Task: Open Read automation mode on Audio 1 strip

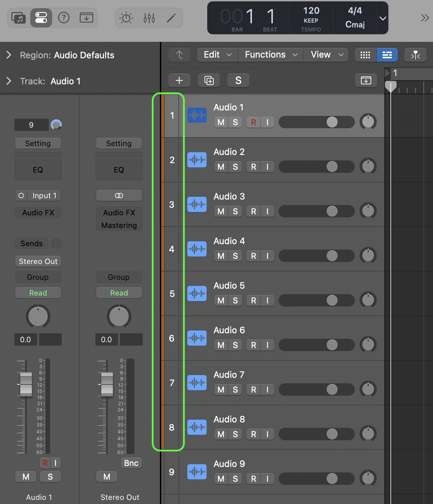Action: pyautogui.click(x=38, y=293)
